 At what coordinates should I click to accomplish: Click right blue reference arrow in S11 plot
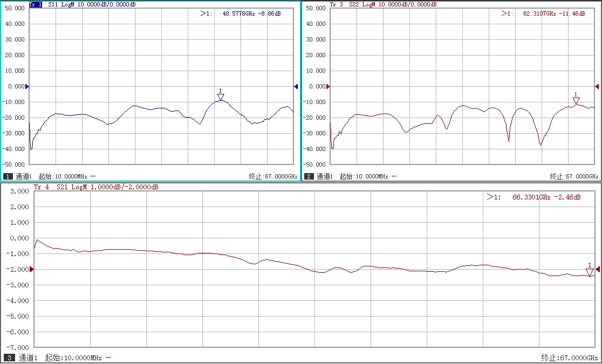296,86
